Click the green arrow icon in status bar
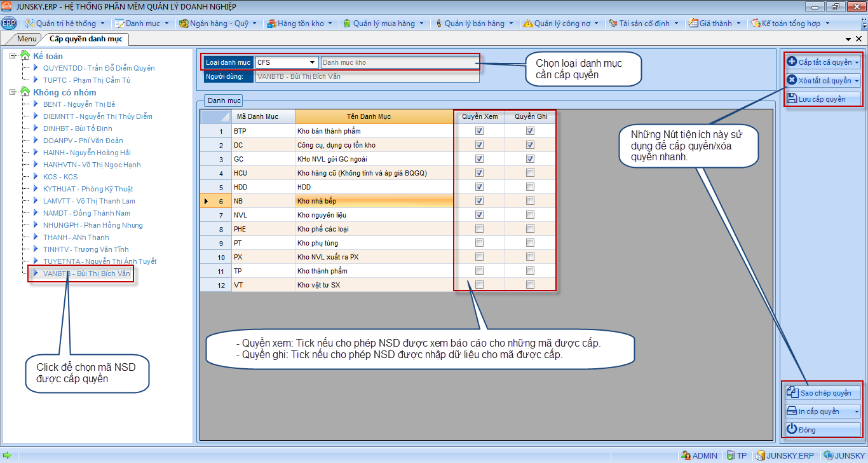Image resolution: width=868 pixels, height=463 pixels. (7, 455)
